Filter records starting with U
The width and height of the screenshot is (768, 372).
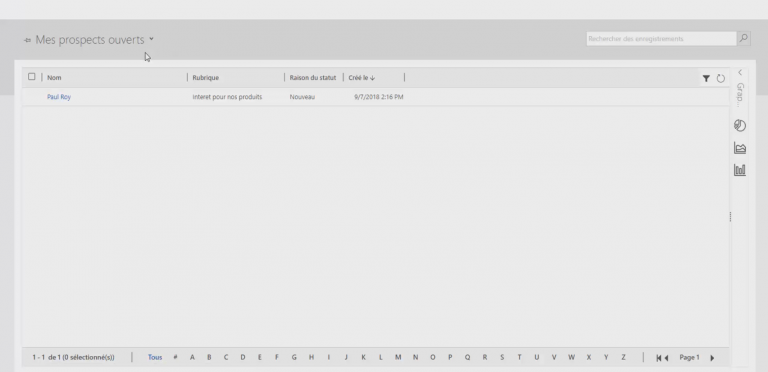coord(537,357)
